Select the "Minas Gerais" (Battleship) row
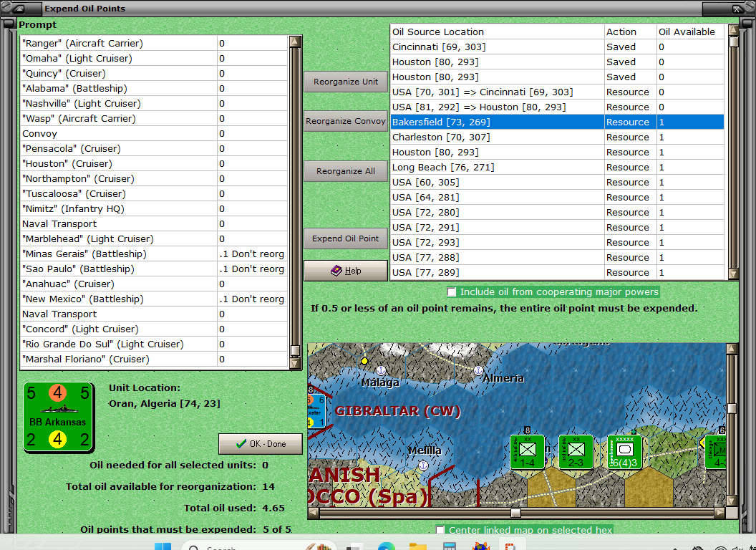Screen dimensions: 756x550 click(155, 254)
